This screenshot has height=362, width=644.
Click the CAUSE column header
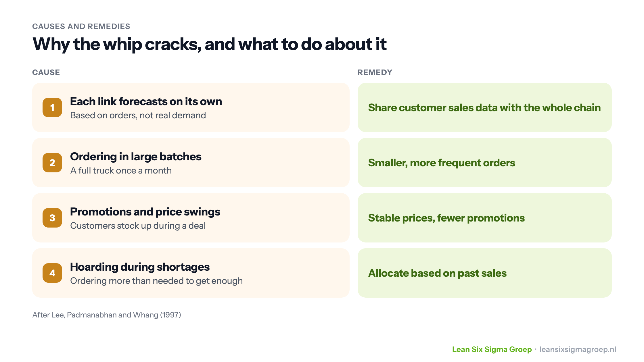pos(46,72)
